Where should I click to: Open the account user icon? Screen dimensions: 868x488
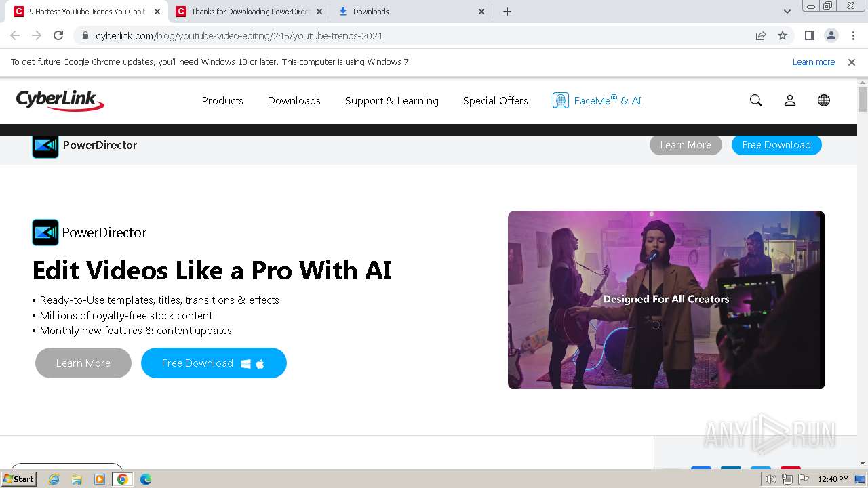point(790,100)
